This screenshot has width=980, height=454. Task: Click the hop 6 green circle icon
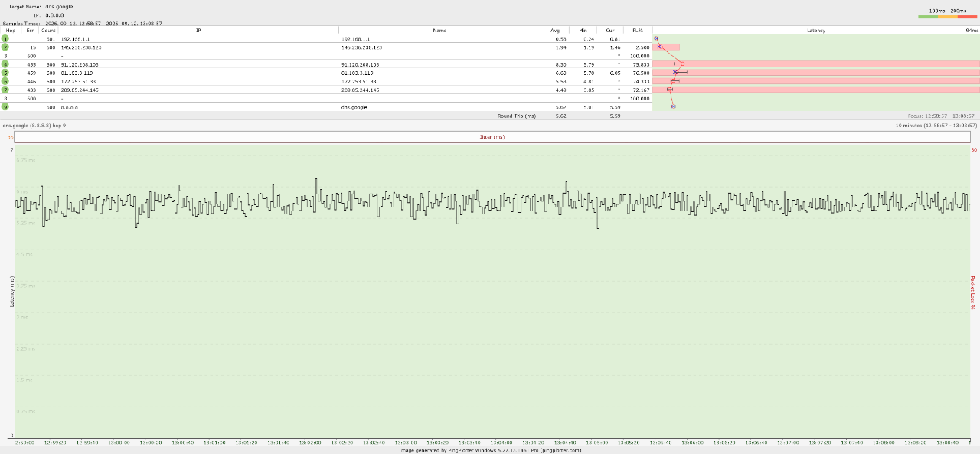point(5,81)
